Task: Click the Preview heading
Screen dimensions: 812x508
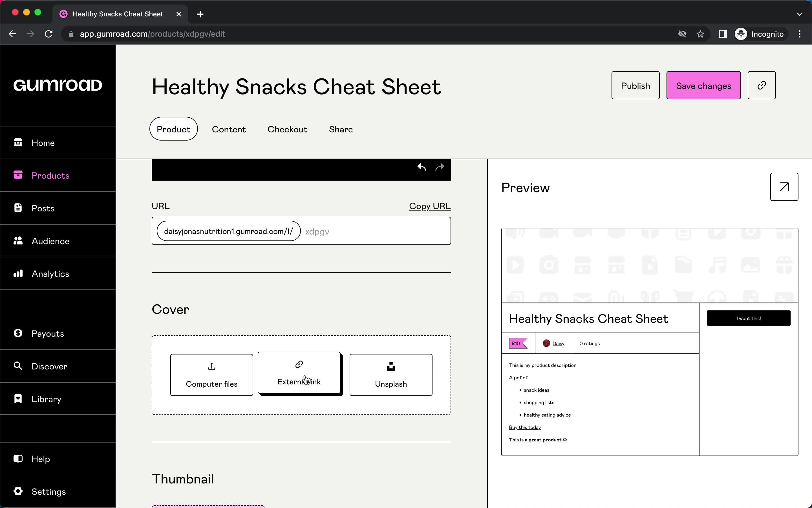Action: pos(526,187)
